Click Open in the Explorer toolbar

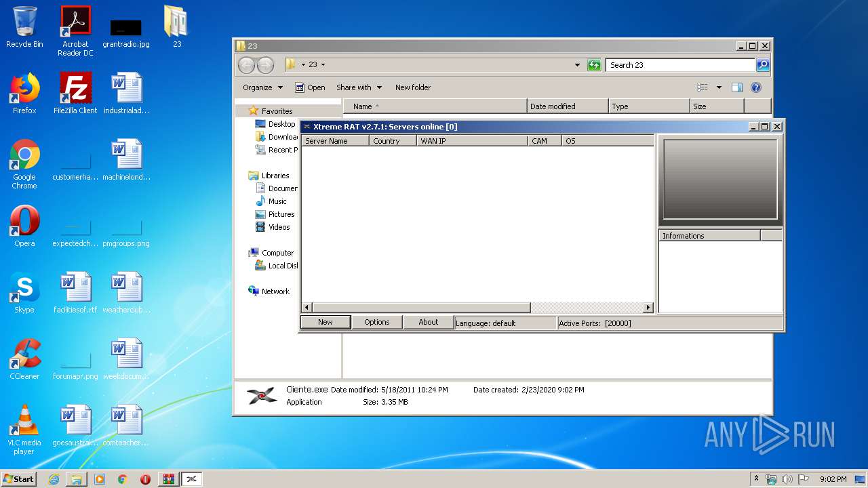(x=310, y=87)
